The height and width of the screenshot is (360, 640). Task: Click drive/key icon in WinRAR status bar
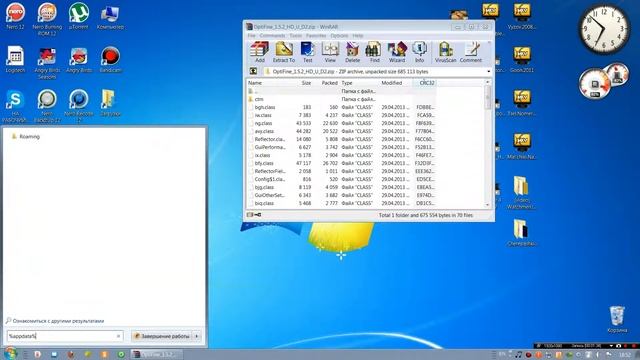[254, 215]
